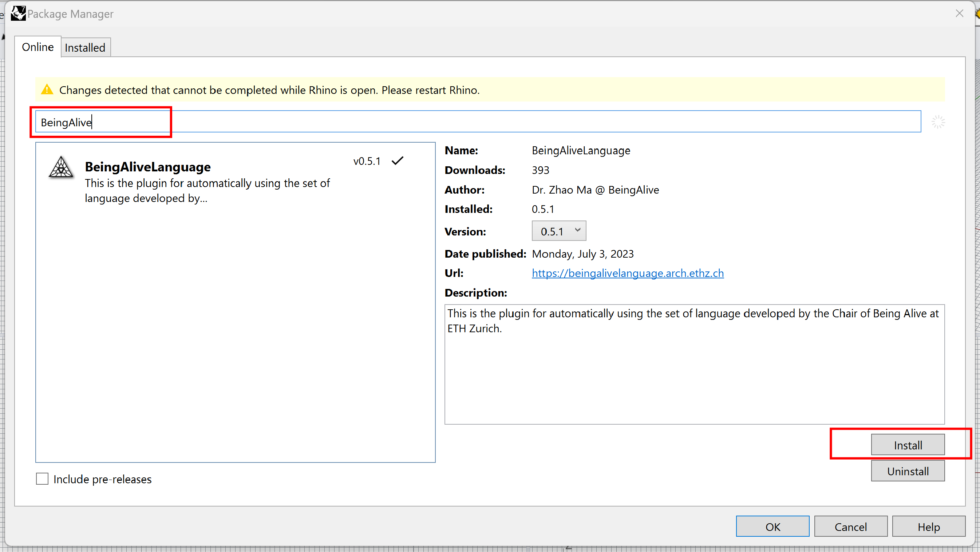The image size is (980, 552).
Task: Click the restart Rhino warning message
Action: 269,90
